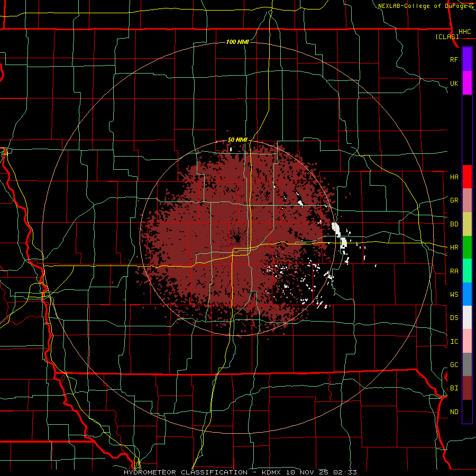Click the magenta UK color swatch

pos(467,83)
